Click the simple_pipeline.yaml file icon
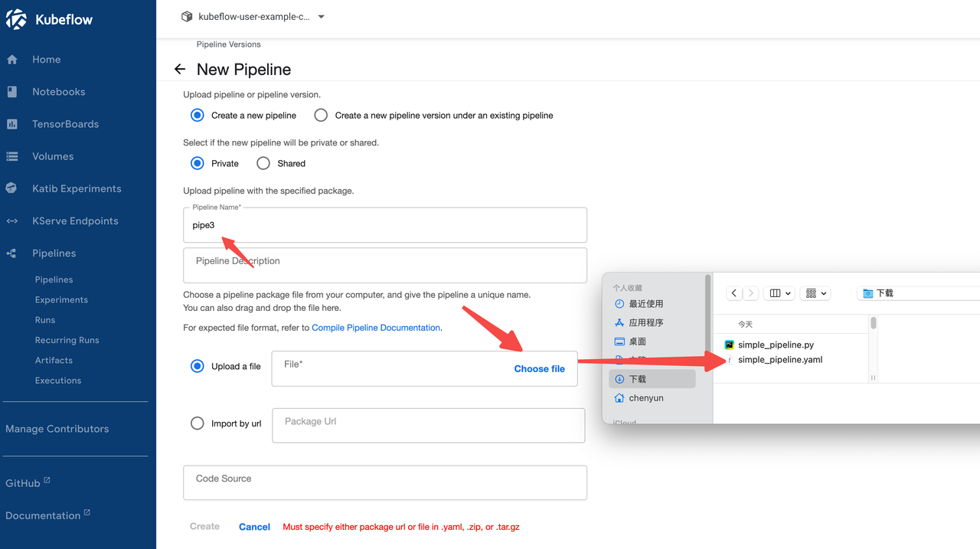The image size is (980, 549). tap(730, 360)
